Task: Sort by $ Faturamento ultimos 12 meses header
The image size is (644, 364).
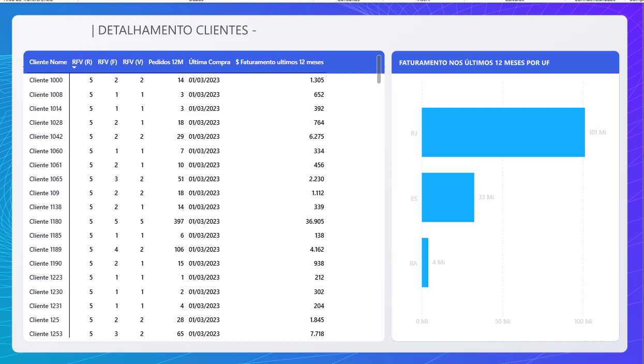Action: coord(279,62)
